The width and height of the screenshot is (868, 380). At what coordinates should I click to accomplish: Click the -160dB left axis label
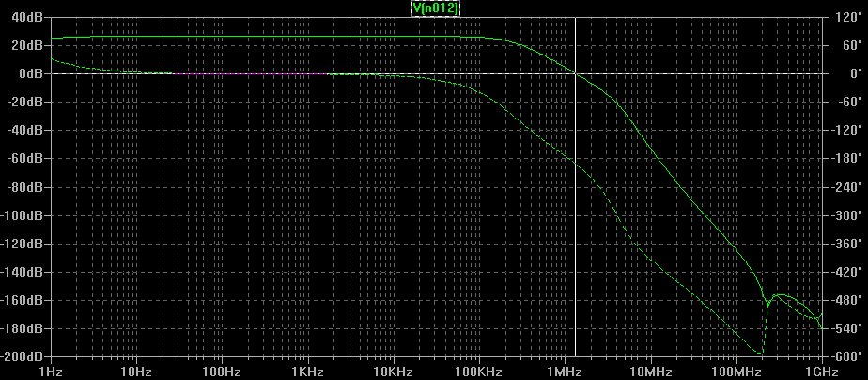coord(23,300)
